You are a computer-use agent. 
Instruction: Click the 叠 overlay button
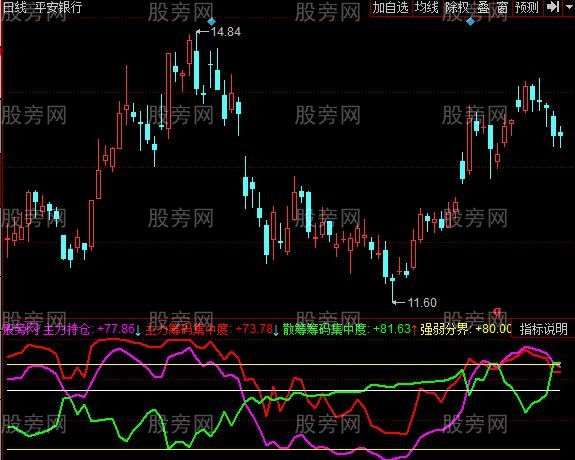[x=483, y=8]
